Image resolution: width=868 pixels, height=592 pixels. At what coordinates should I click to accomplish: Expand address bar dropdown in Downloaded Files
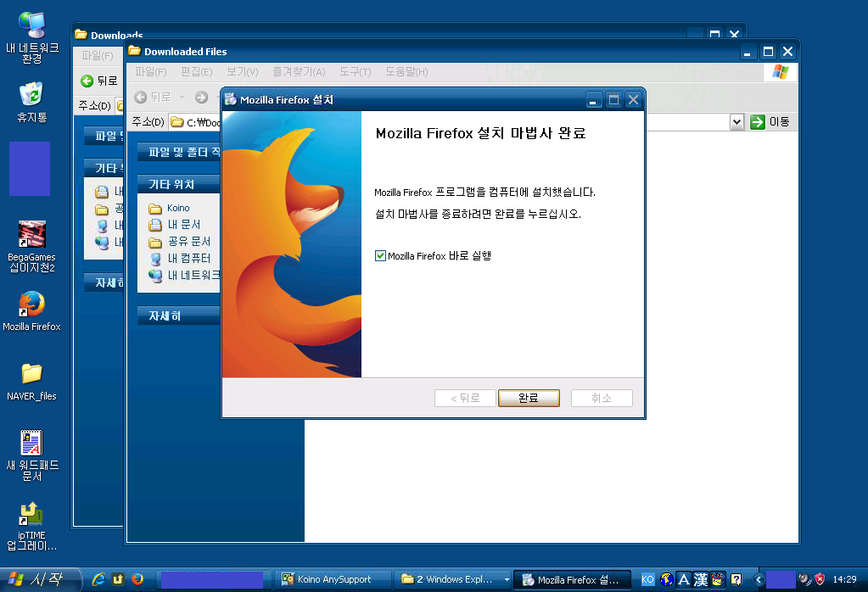(736, 122)
